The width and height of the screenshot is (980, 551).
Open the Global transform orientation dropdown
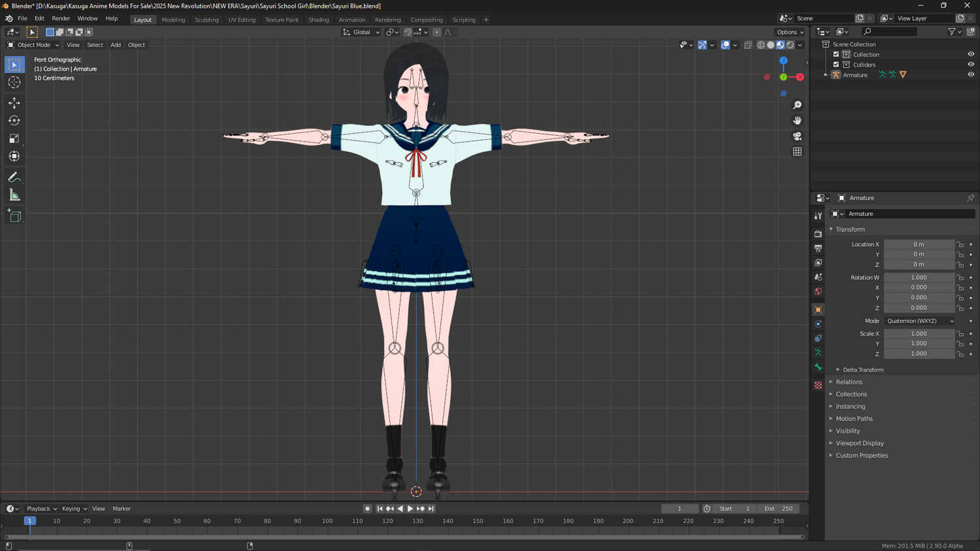click(x=361, y=32)
